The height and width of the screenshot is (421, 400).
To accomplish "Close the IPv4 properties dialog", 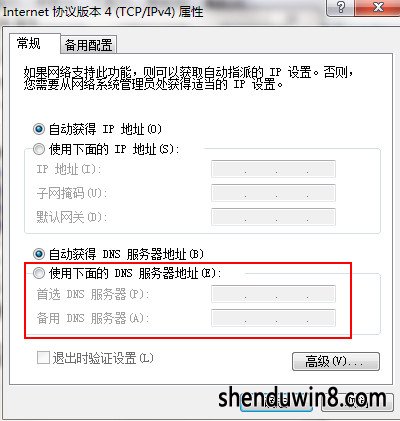I will 378,7.
